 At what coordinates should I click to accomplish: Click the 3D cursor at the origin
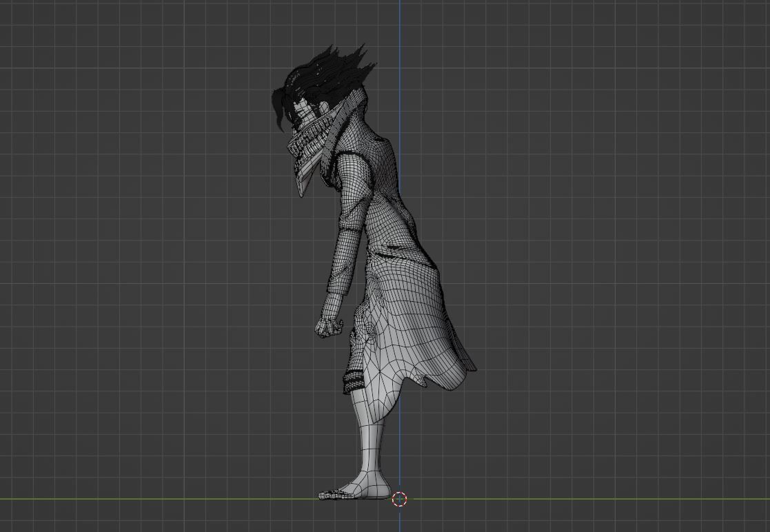(399, 499)
